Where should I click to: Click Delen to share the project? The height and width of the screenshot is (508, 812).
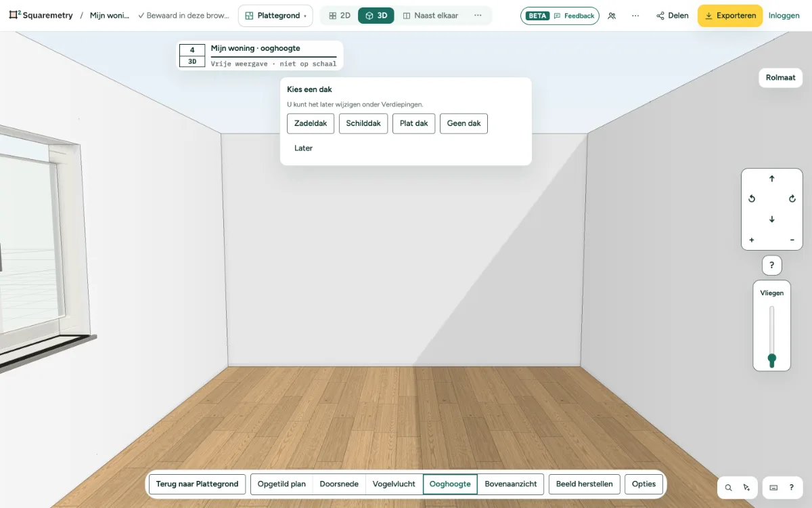pyautogui.click(x=673, y=16)
